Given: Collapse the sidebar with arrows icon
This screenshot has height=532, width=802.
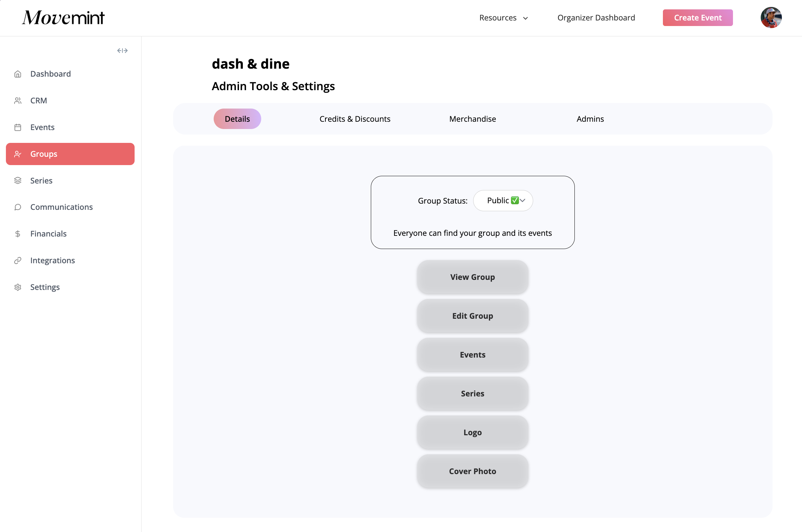Looking at the screenshot, I should (122, 51).
